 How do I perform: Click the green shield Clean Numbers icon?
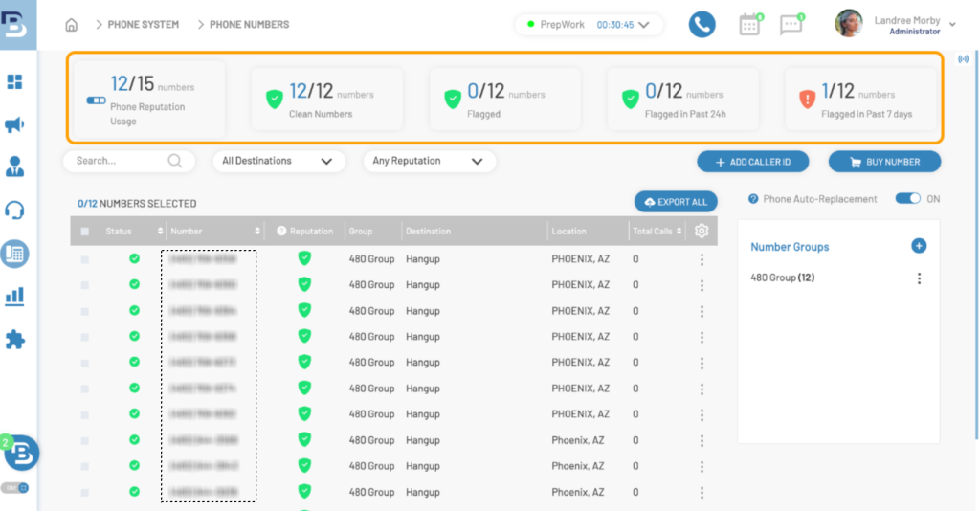[274, 99]
